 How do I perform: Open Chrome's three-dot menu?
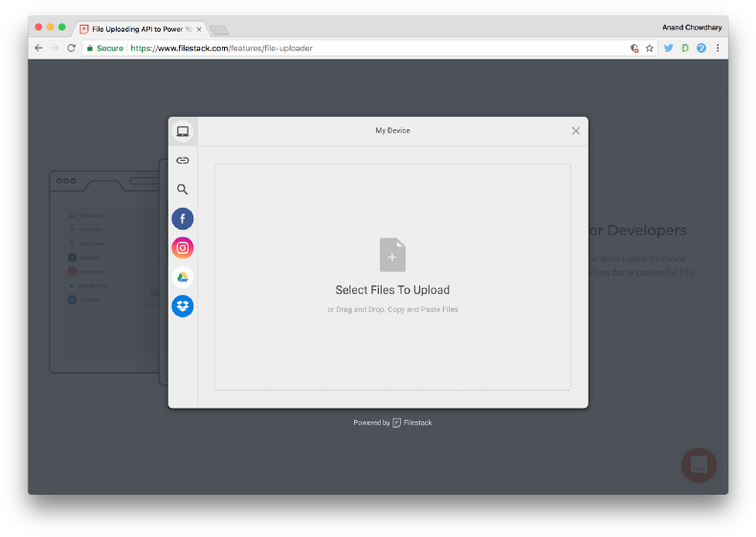tap(718, 48)
